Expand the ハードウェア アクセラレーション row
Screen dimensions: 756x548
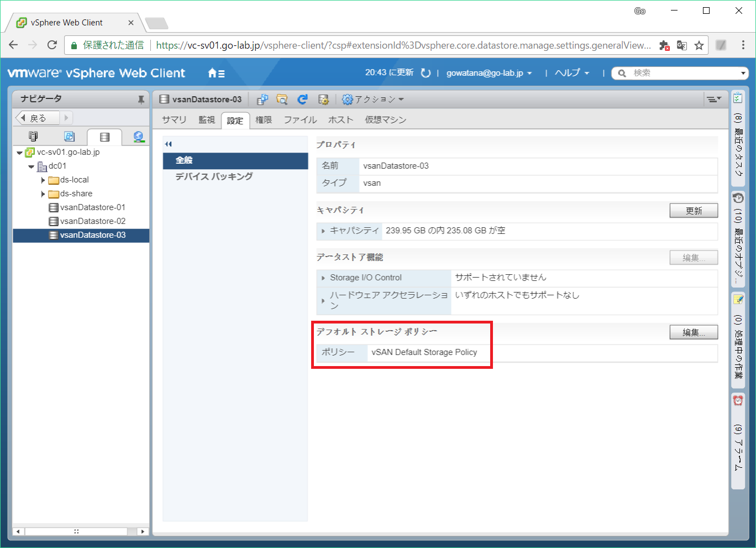tap(323, 301)
